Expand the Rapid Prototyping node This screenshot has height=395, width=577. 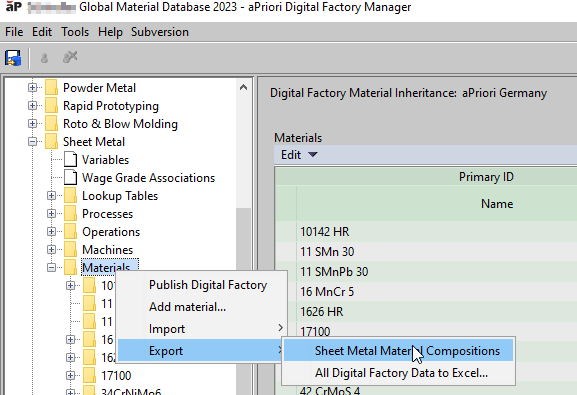click(x=32, y=106)
